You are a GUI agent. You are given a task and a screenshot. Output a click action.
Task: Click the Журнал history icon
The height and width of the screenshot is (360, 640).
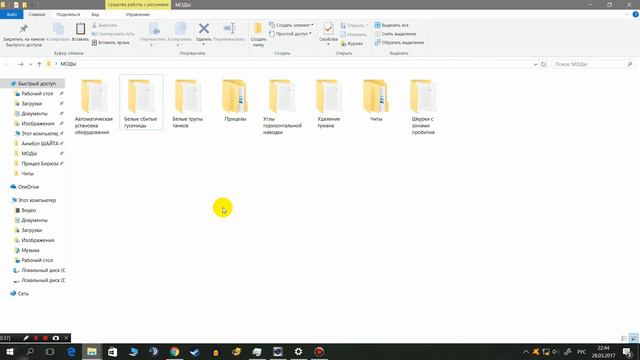(x=352, y=43)
